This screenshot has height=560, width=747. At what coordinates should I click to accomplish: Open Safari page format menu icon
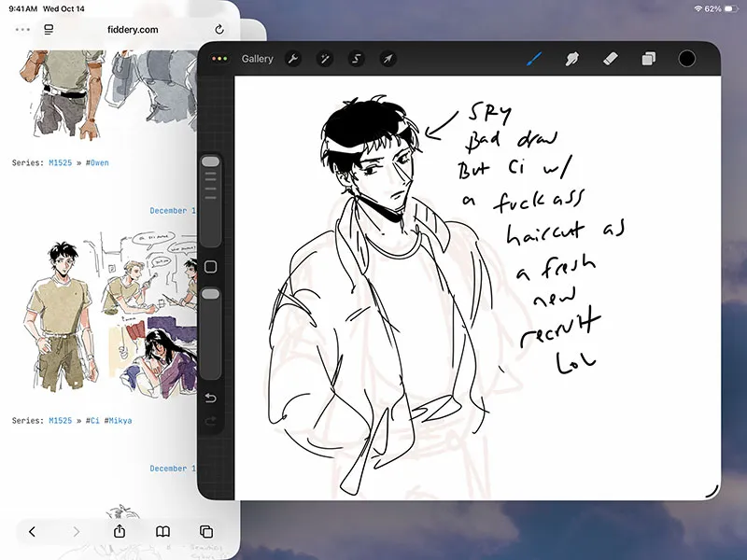(x=49, y=30)
